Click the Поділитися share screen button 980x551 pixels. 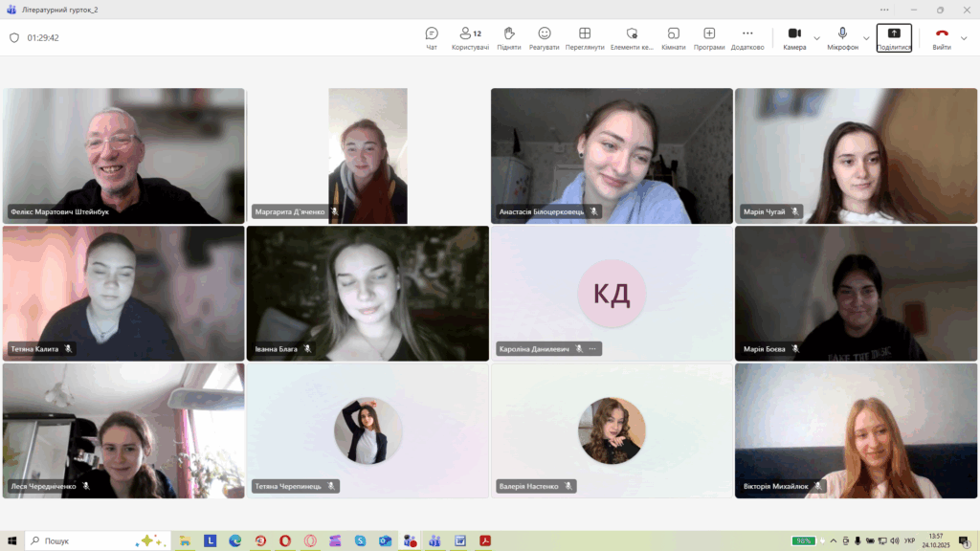tap(894, 37)
